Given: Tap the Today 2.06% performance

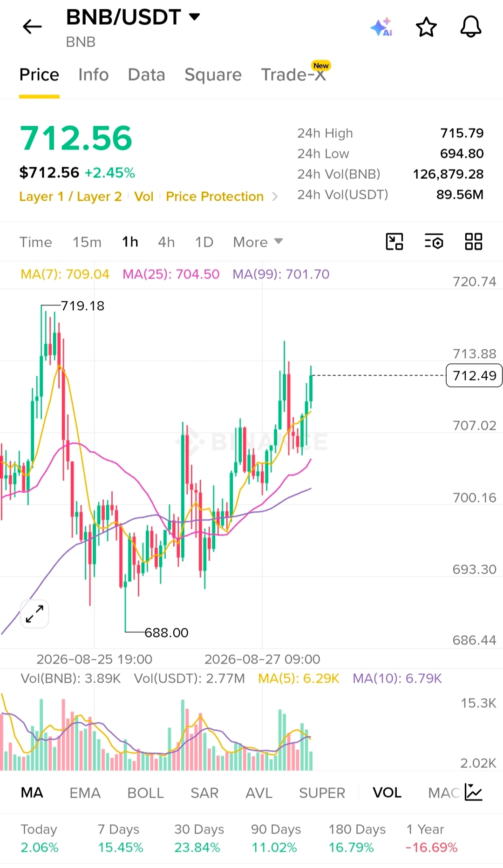Looking at the screenshot, I should (x=40, y=838).
